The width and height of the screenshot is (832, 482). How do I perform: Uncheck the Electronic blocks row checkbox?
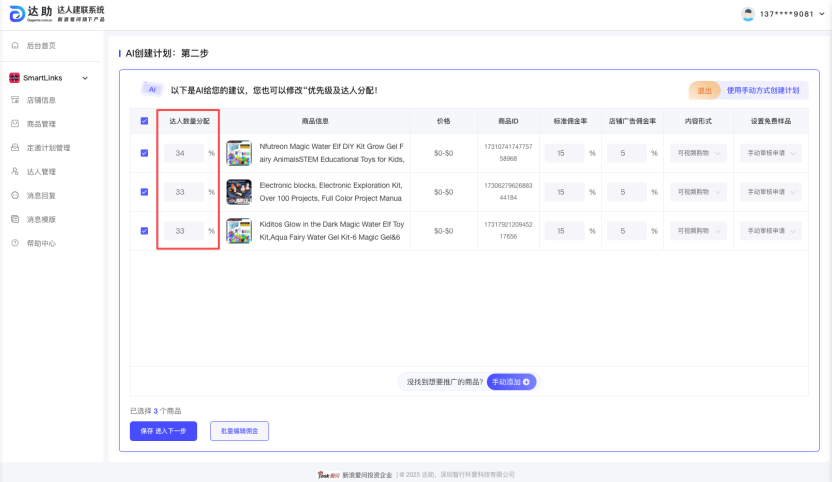(x=144, y=192)
